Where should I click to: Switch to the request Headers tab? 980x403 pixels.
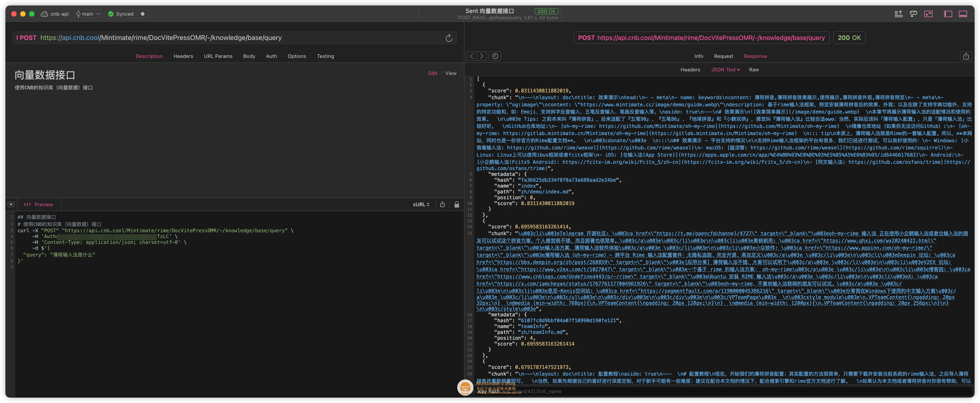183,56
